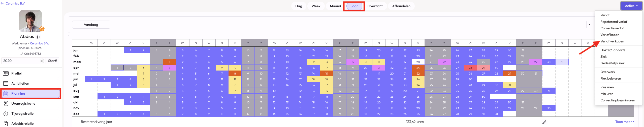Click the pencil edit icon for remaining hours
This screenshot has width=644, height=127.
544,122
